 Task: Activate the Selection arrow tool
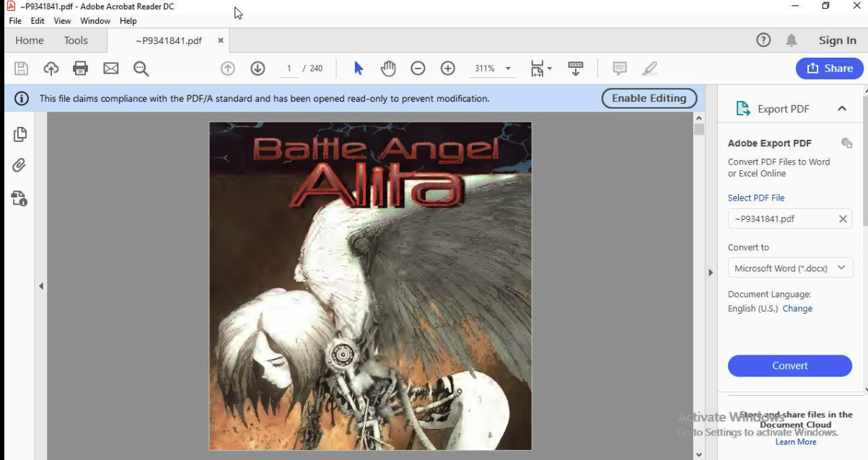click(359, 68)
